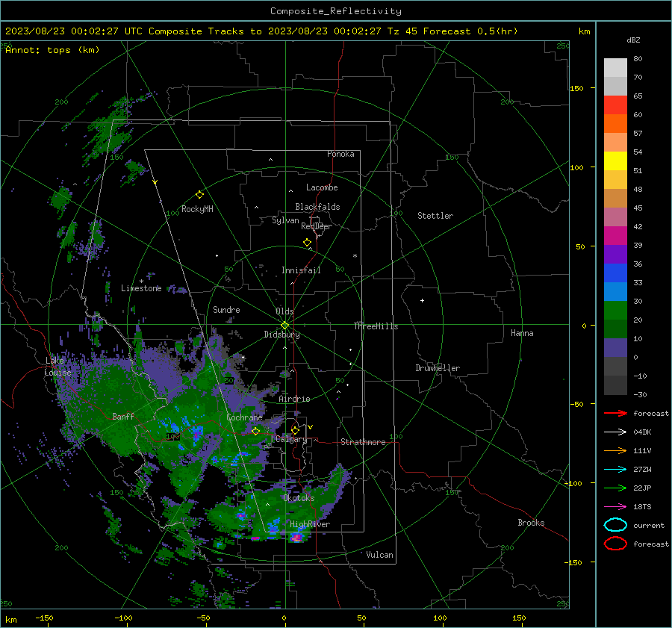
Task: Click the Vulcan city label
Action: pyautogui.click(x=379, y=555)
